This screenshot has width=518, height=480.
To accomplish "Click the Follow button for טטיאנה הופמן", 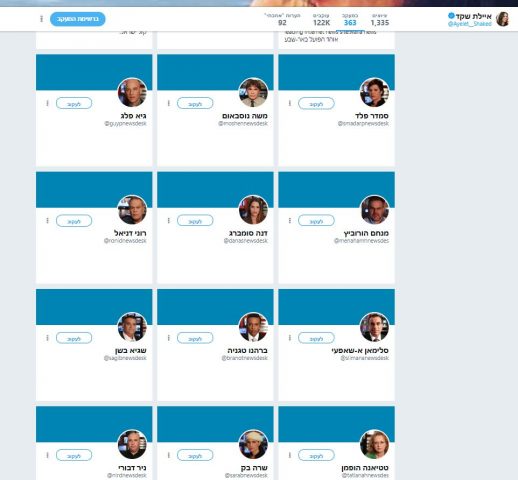I will [316, 455].
